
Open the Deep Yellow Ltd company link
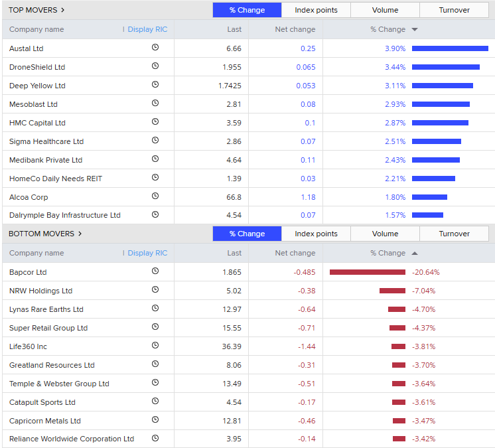tap(37, 86)
